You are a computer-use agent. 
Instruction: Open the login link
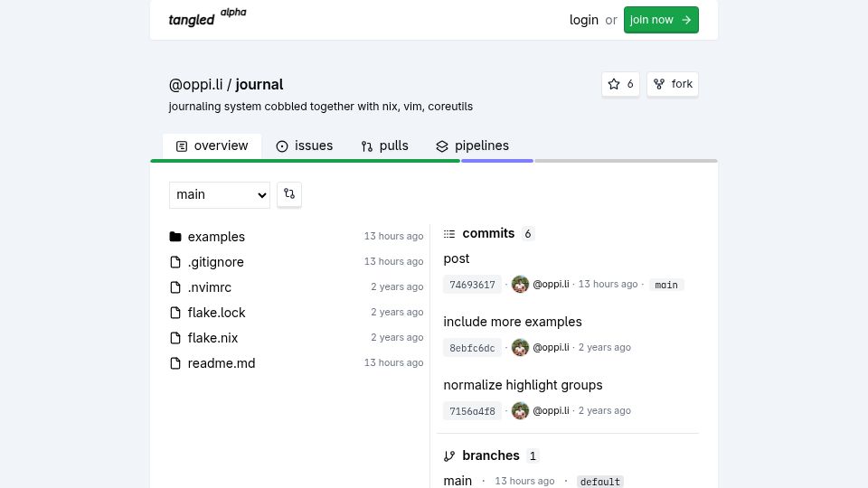[583, 20]
